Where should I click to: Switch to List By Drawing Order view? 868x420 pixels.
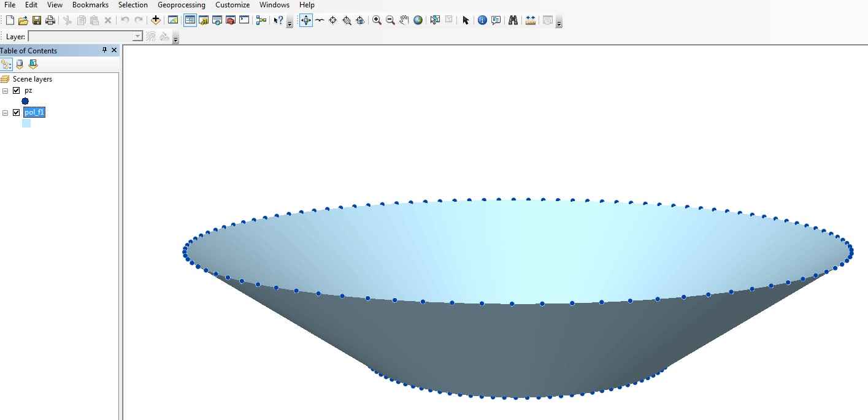[6, 64]
